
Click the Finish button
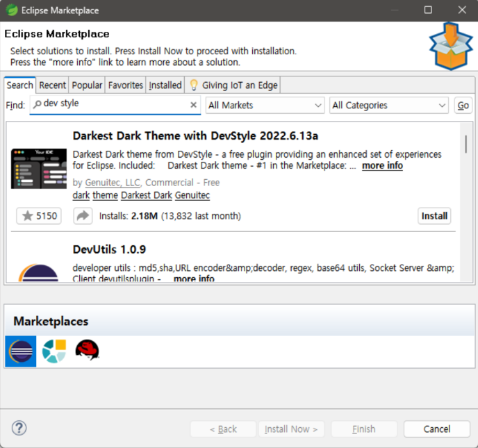[x=363, y=429]
